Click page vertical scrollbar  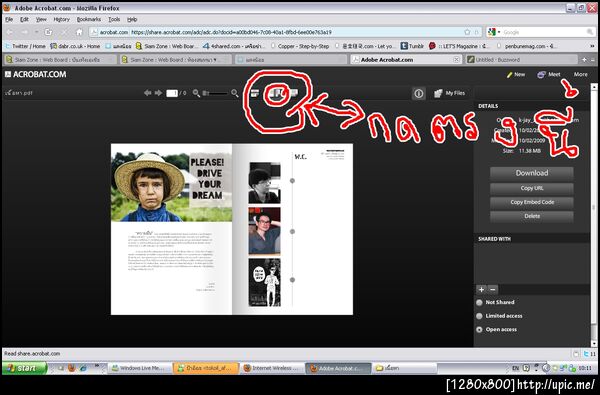pos(594,215)
